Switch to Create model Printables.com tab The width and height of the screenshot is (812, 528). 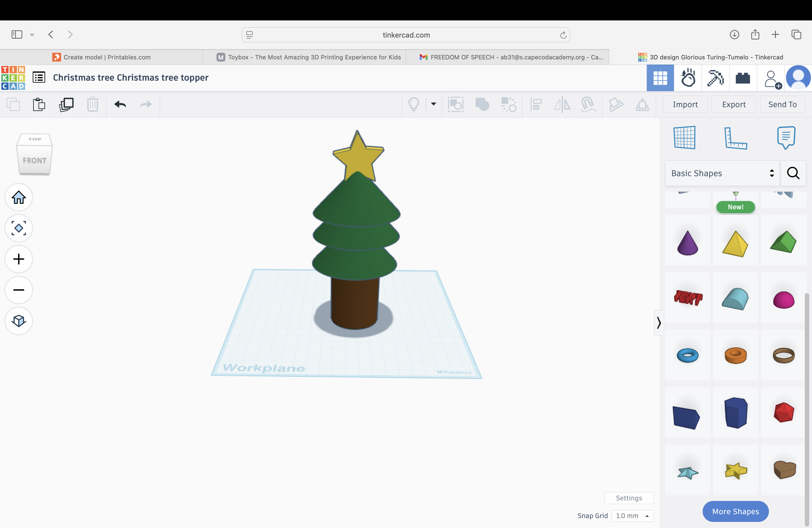(101, 57)
